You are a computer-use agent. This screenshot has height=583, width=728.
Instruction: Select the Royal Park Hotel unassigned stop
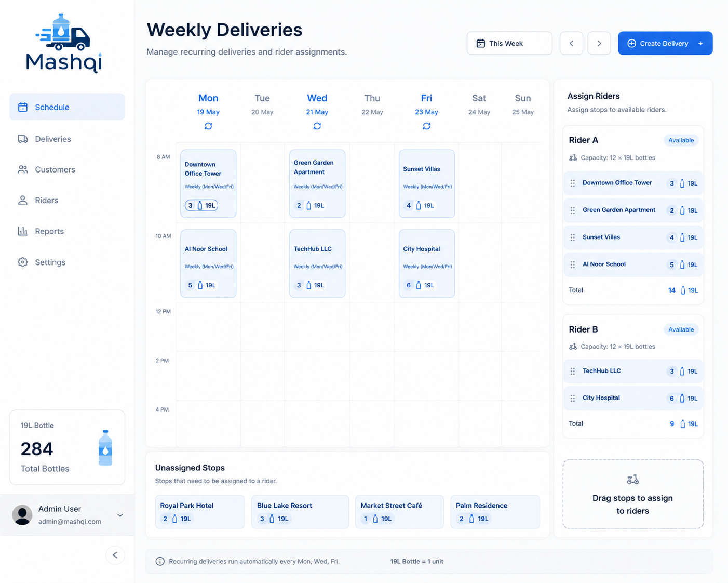point(200,512)
